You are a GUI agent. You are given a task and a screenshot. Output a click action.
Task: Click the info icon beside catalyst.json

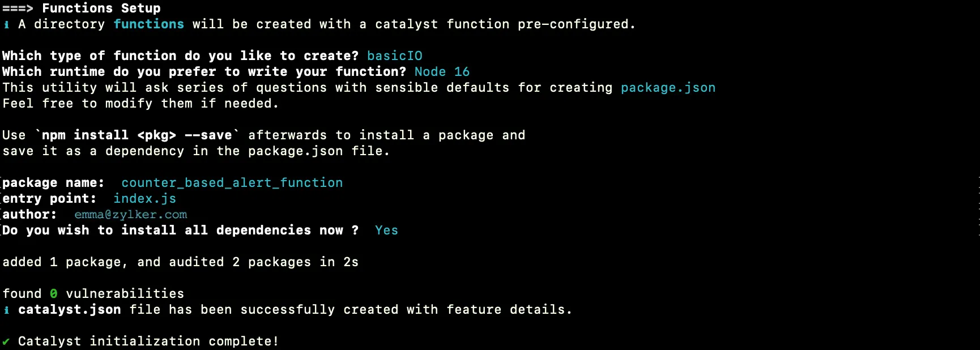pyautogui.click(x=6, y=310)
